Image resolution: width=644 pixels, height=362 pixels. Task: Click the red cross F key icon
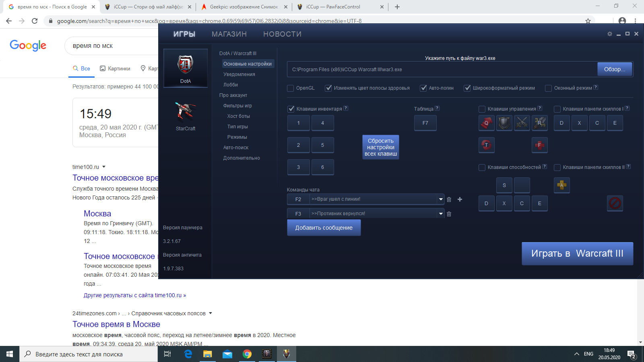tap(540, 145)
